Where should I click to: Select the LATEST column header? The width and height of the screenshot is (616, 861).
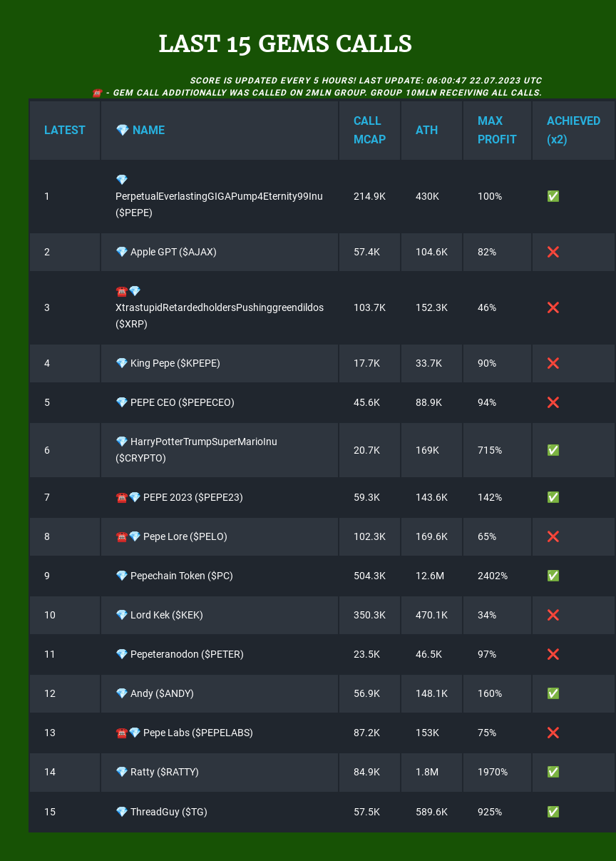click(65, 130)
